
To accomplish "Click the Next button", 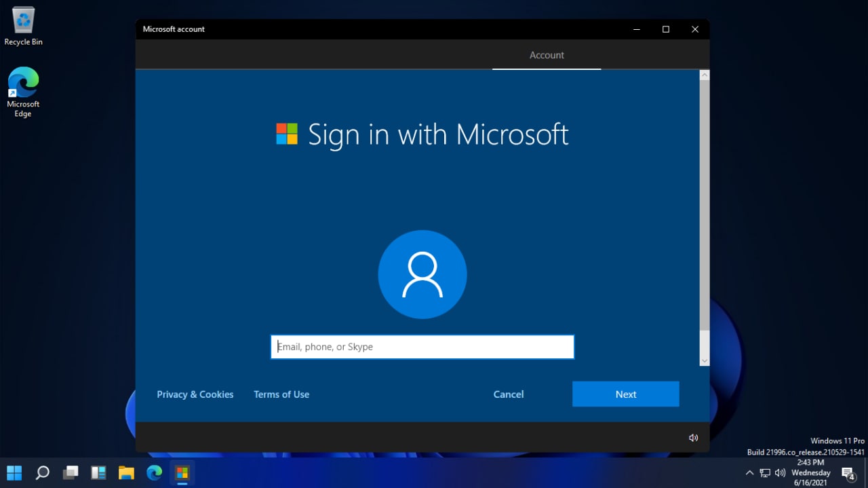I will click(x=626, y=394).
